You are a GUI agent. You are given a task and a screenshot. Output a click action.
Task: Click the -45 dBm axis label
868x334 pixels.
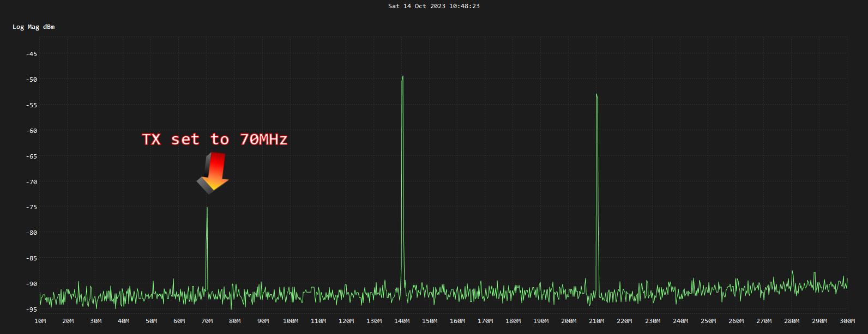(32, 54)
